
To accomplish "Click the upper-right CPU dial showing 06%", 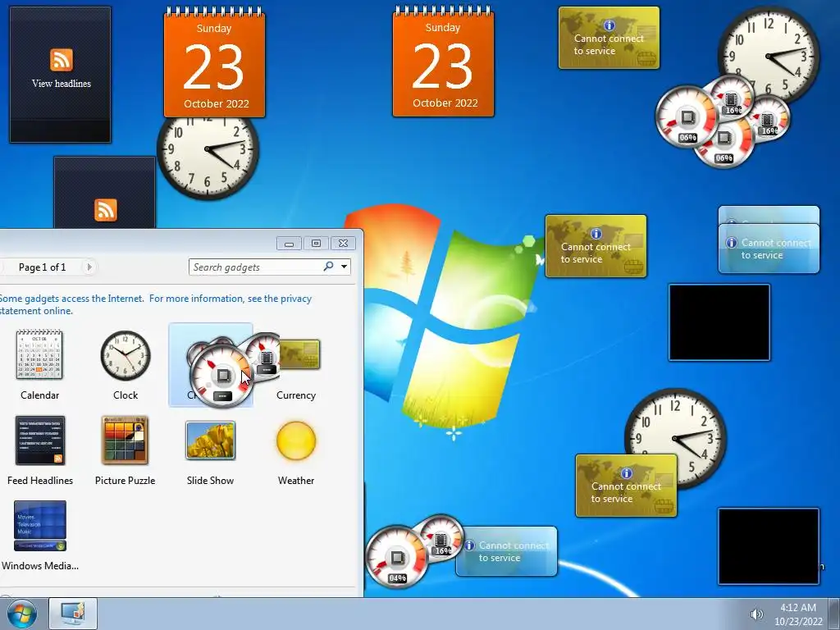I will tap(688, 117).
